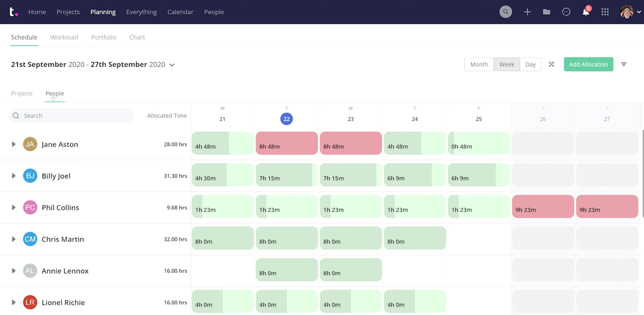
Task: Switch to the Projects sub-tab
Action: click(22, 93)
